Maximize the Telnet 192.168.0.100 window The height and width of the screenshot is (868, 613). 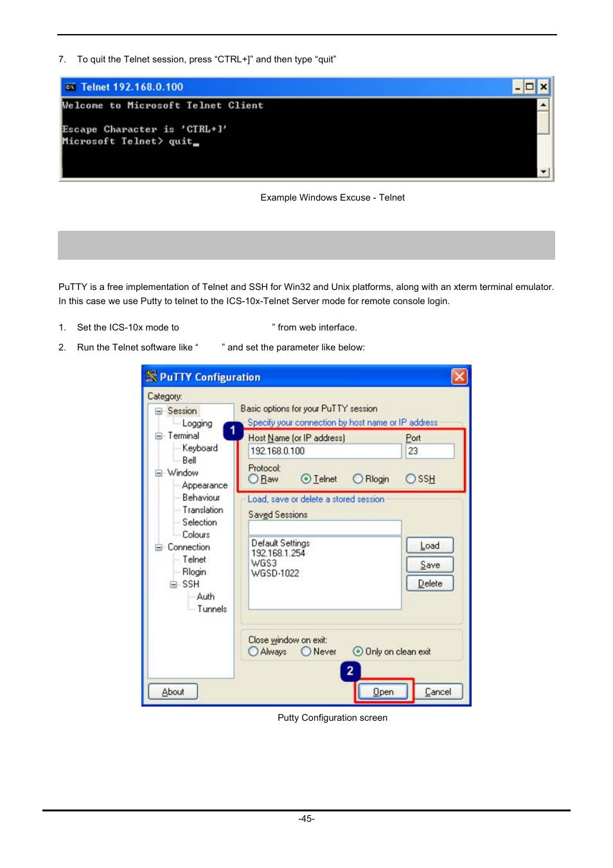530,87
